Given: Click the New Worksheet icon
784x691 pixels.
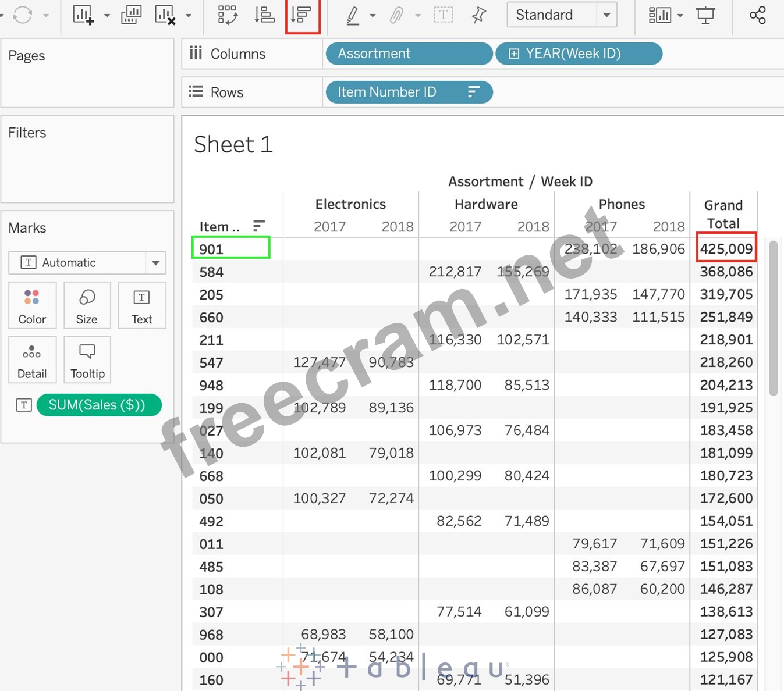Looking at the screenshot, I should [83, 15].
